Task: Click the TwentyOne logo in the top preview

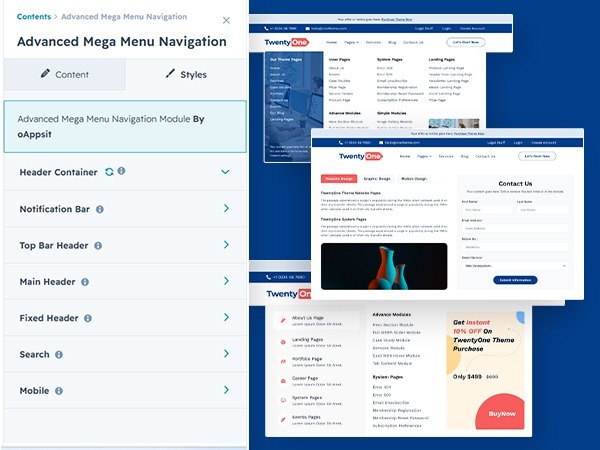Action: [x=287, y=42]
